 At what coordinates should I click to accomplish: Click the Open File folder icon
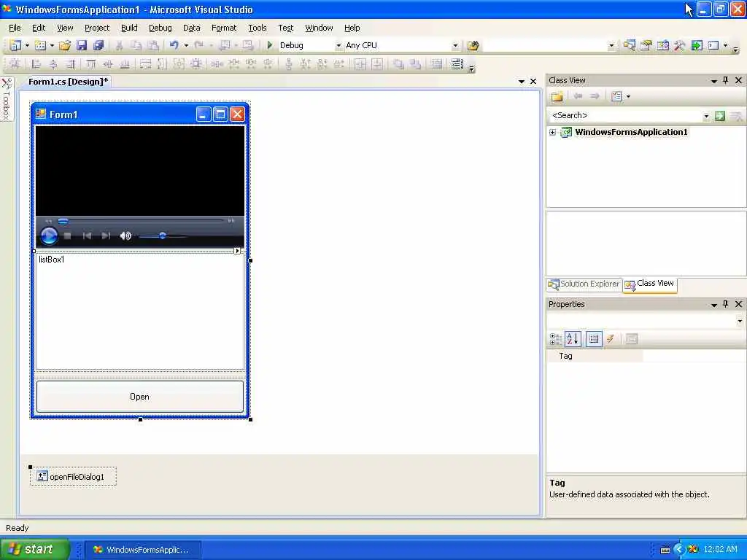(x=65, y=45)
